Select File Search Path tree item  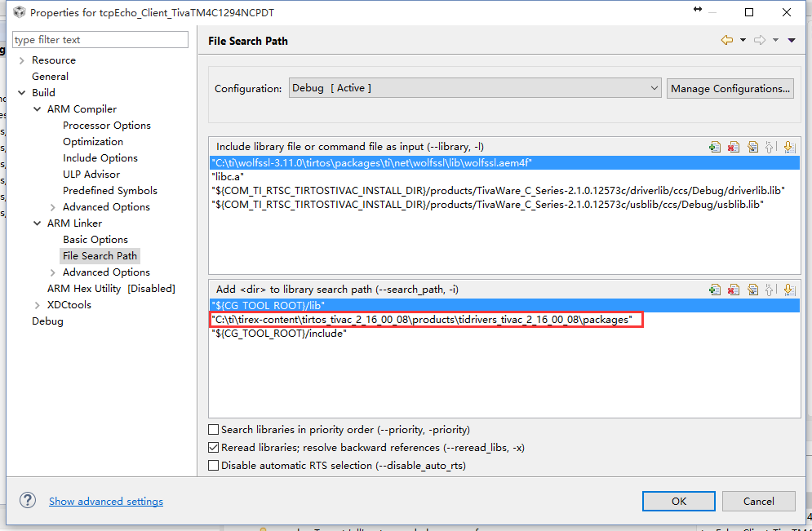click(x=100, y=255)
